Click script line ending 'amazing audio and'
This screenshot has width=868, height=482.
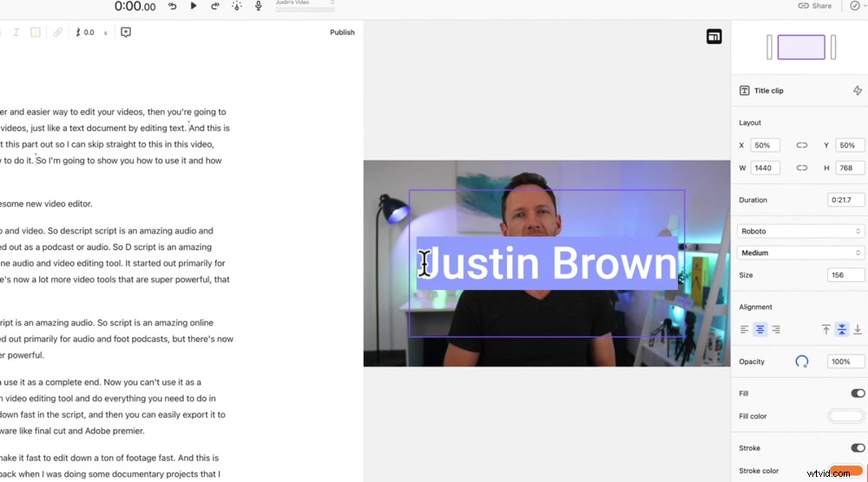(x=107, y=231)
